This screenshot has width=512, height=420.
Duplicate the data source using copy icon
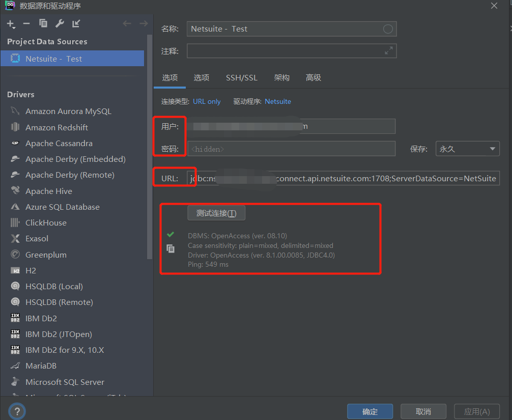pyautogui.click(x=43, y=23)
